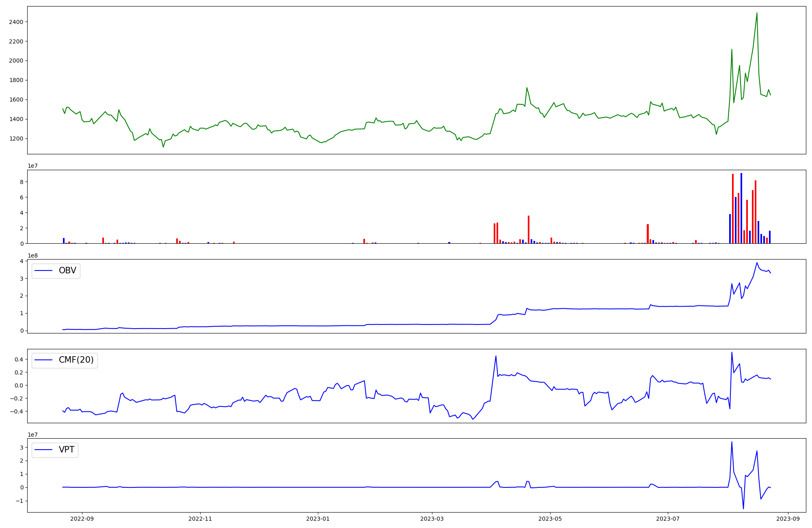
Task: Click the 2400 tick label on price axis
Action: click(x=17, y=22)
